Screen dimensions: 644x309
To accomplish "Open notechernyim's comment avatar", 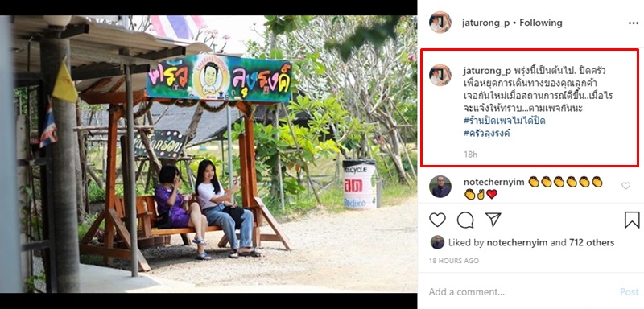I will click(x=440, y=187).
